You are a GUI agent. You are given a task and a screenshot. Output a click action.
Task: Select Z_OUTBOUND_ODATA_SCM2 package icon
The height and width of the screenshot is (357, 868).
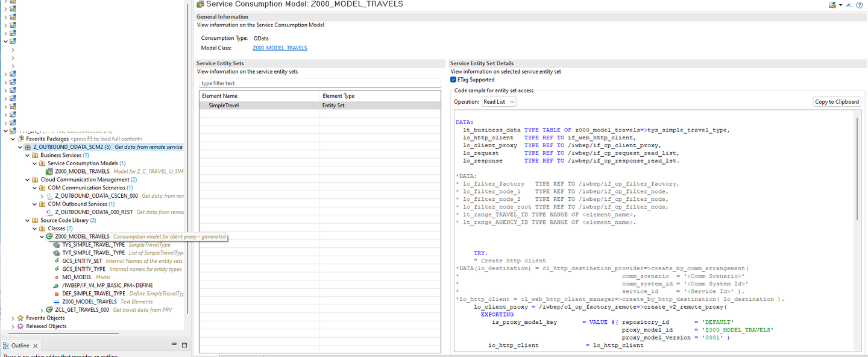(28, 147)
